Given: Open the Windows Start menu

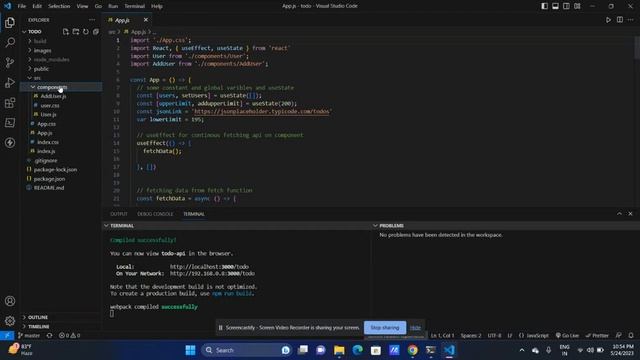Looking at the screenshot, I should pos(190,350).
